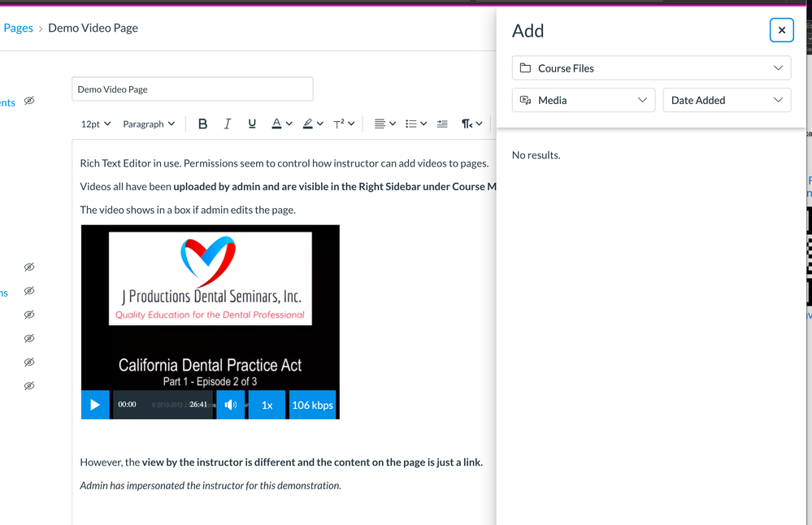This screenshot has height=525, width=812.
Task: Click the superscript icon
Action: click(x=339, y=124)
